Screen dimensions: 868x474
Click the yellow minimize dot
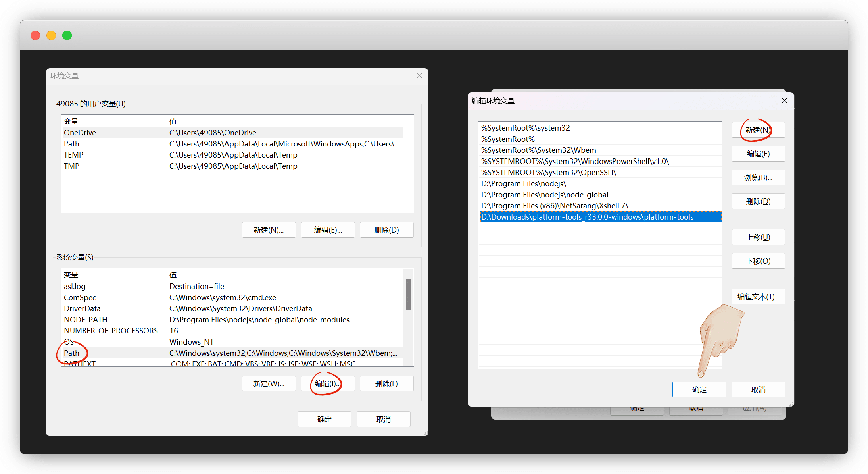coord(51,35)
